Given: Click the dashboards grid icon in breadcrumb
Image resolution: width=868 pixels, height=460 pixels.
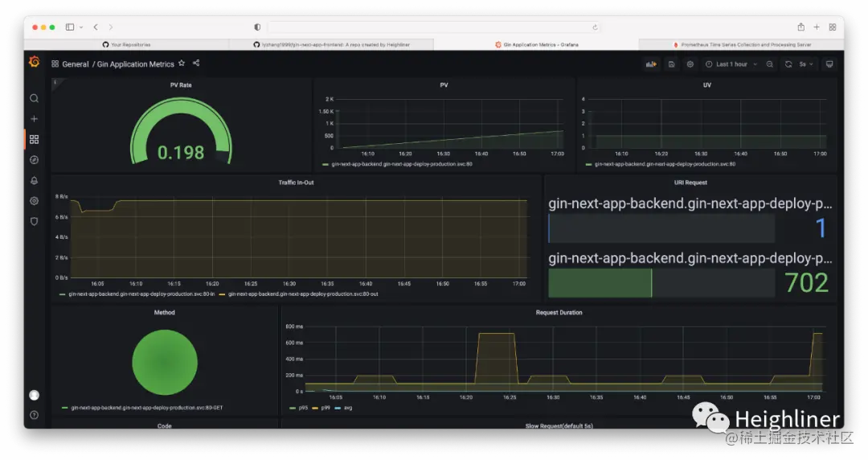Looking at the screenshot, I should click(x=55, y=64).
